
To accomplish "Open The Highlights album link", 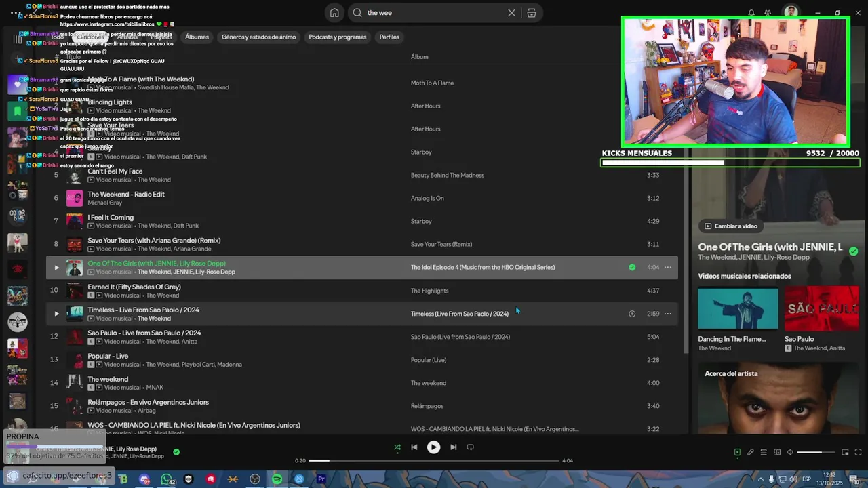I will (429, 291).
